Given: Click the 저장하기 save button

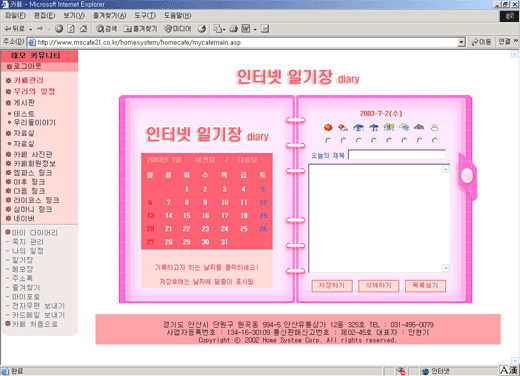Looking at the screenshot, I should (x=332, y=286).
